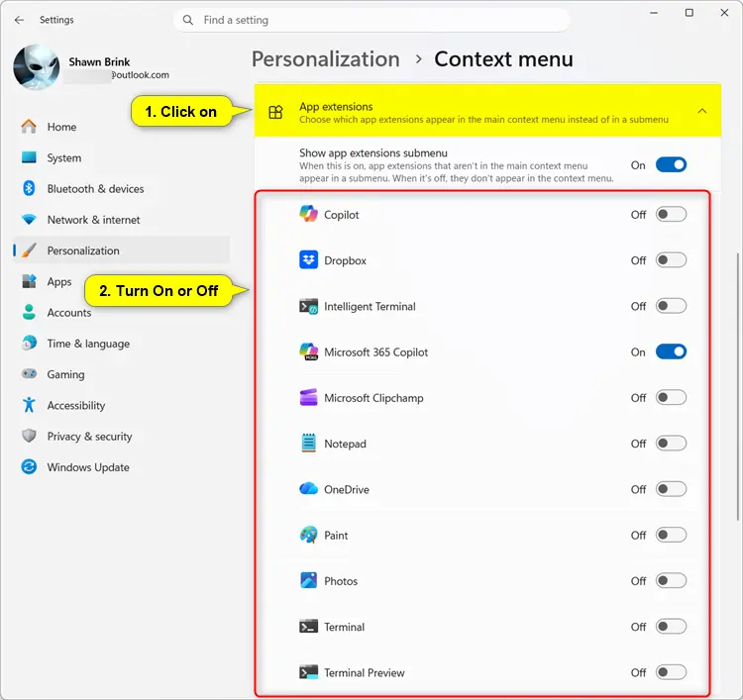
Task: Click the App extensions header title
Action: [x=336, y=107]
